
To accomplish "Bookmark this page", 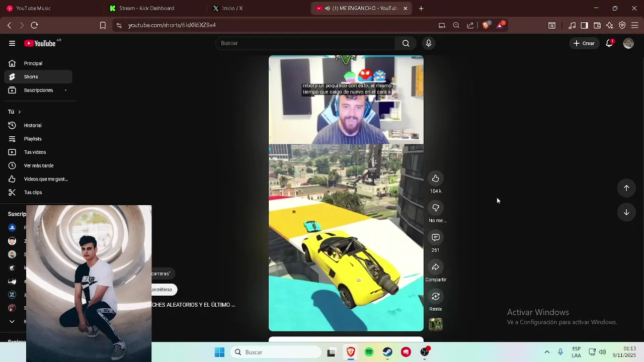I will tap(103, 25).
